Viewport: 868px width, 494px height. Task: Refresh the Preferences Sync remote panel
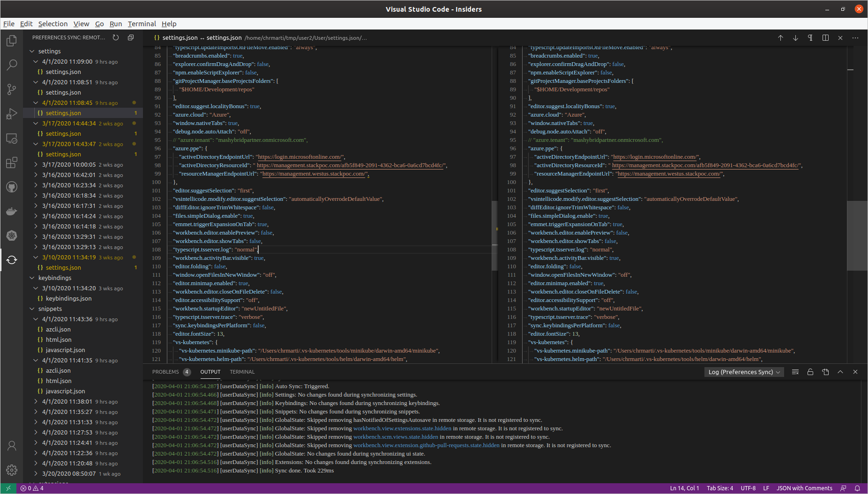click(116, 37)
